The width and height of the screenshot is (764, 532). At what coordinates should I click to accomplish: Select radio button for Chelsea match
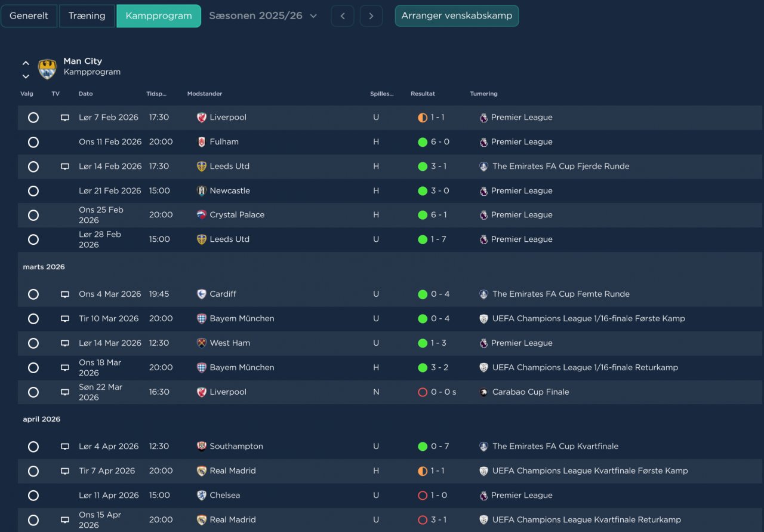pyautogui.click(x=33, y=496)
